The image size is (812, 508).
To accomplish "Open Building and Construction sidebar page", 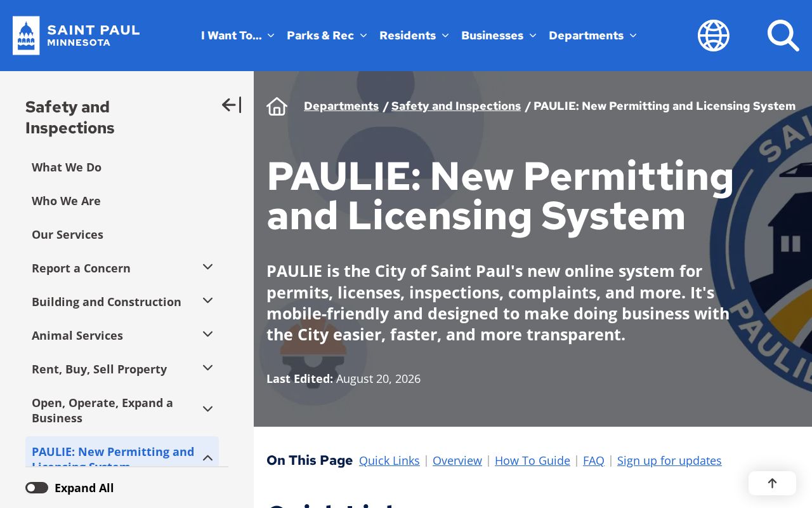I will [x=107, y=302].
